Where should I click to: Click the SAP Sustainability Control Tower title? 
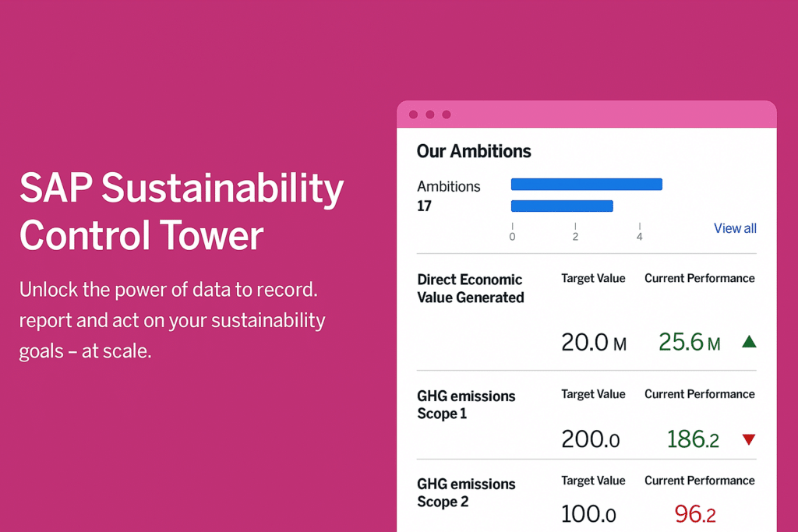182,211
